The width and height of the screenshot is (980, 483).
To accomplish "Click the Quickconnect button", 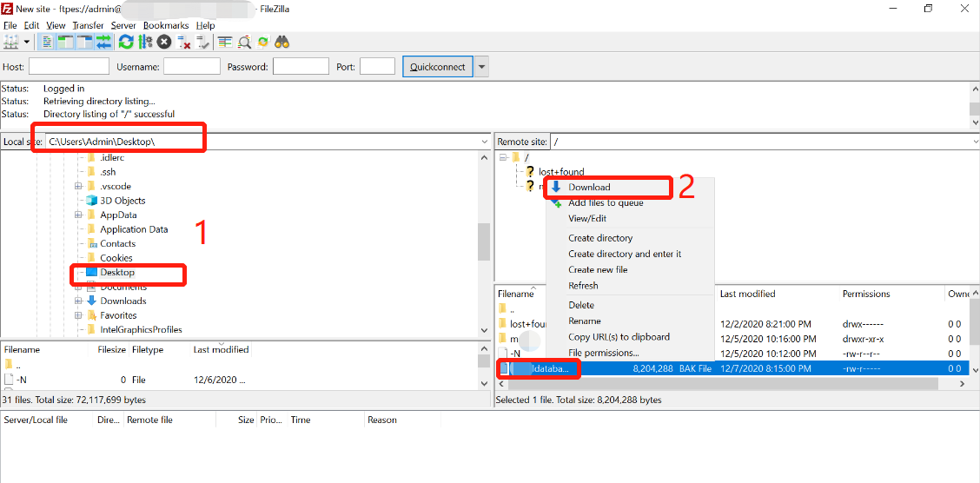I will (x=438, y=66).
